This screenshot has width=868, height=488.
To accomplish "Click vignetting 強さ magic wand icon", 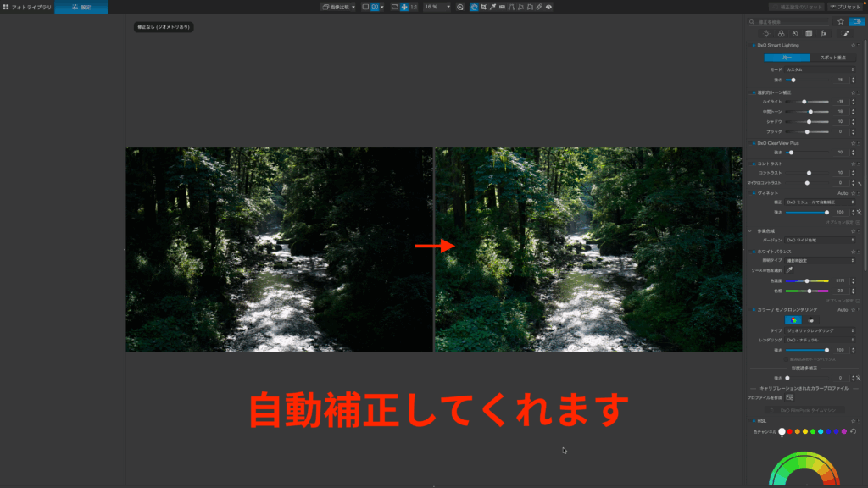I will [x=860, y=213].
